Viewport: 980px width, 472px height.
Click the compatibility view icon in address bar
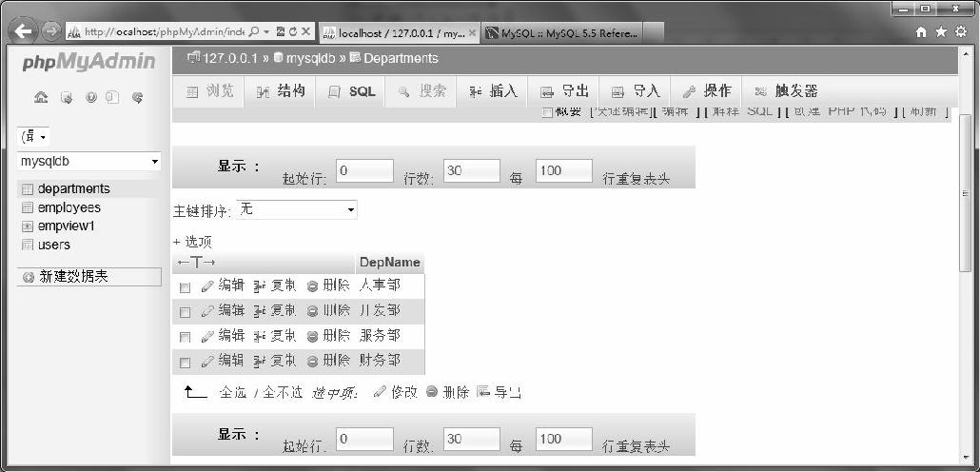(x=281, y=31)
